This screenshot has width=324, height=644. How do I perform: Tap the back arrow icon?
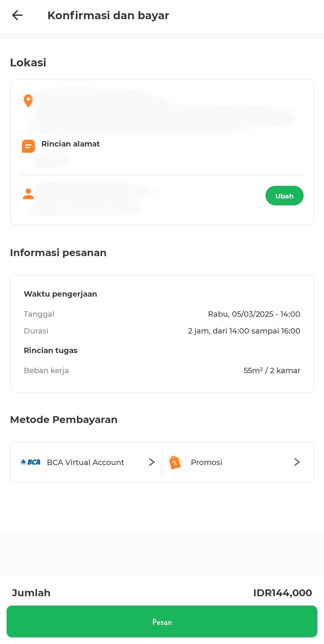(17, 15)
